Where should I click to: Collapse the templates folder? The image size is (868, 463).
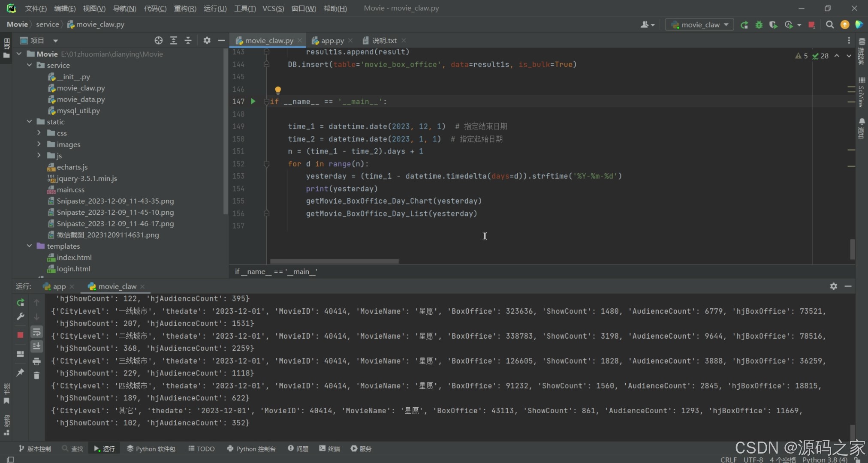29,246
